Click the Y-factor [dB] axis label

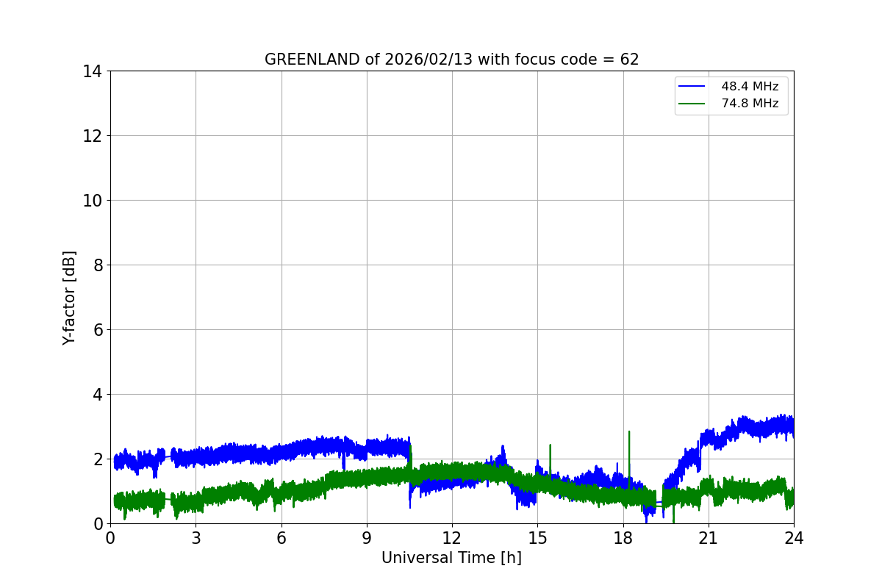[x=69, y=298]
